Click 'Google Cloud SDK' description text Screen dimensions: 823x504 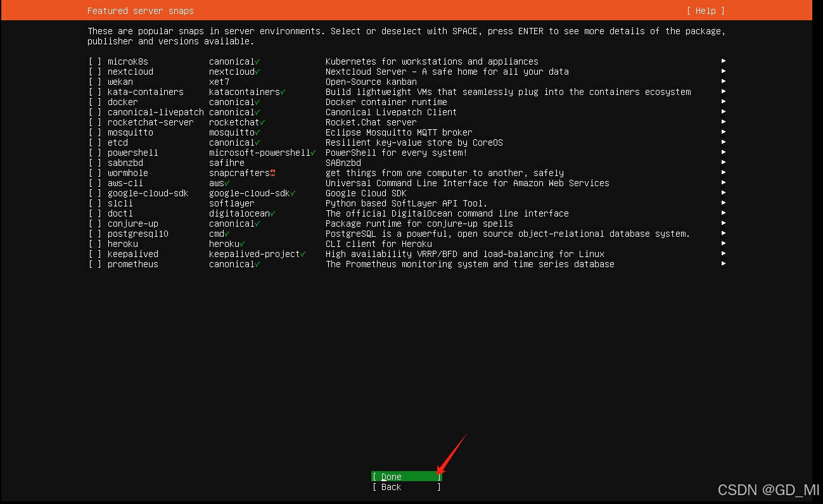click(x=366, y=193)
